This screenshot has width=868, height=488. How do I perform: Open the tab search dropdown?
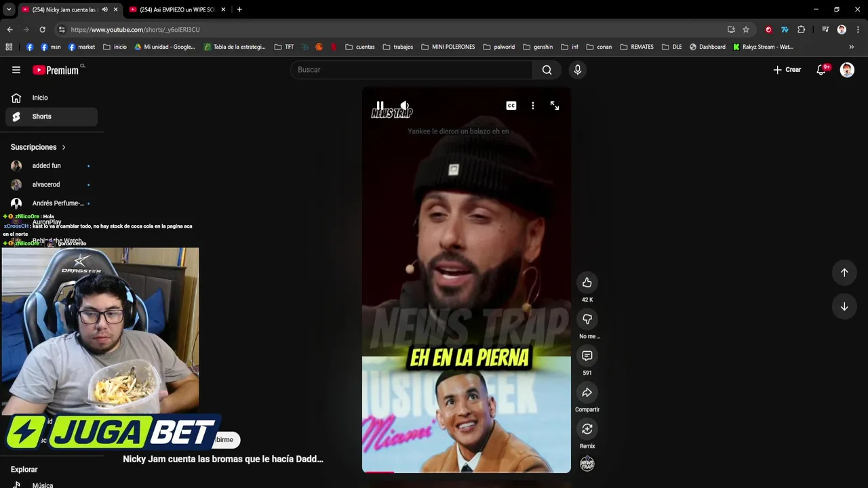(9, 9)
